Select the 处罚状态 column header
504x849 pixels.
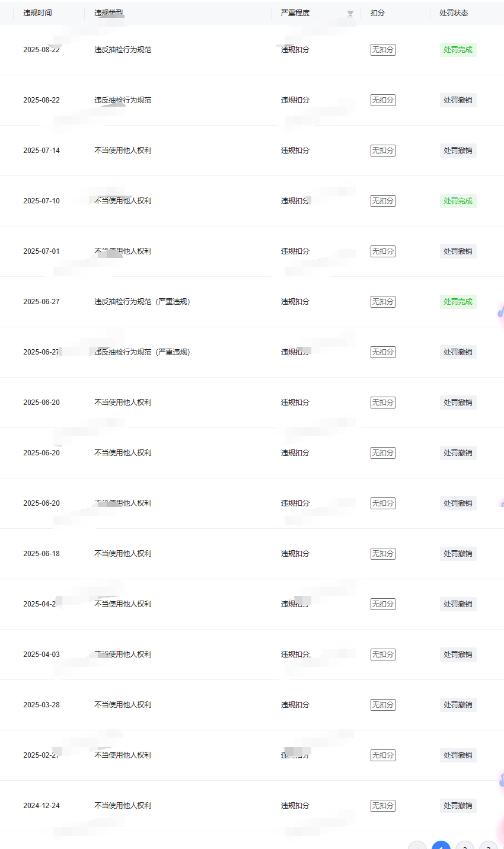pyautogui.click(x=454, y=13)
